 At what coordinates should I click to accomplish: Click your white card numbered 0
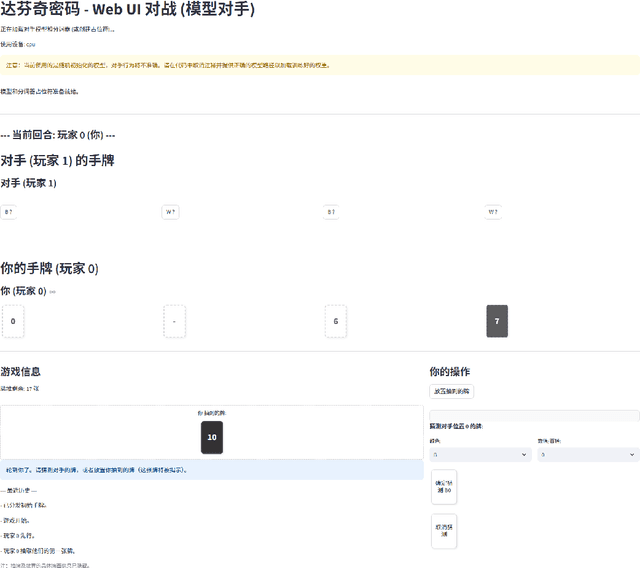[x=13, y=321]
